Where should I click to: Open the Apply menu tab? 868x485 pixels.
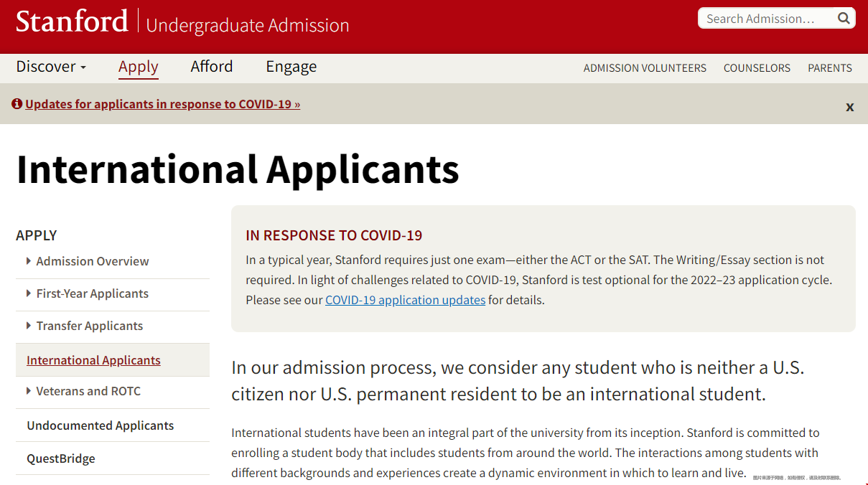[x=138, y=67]
